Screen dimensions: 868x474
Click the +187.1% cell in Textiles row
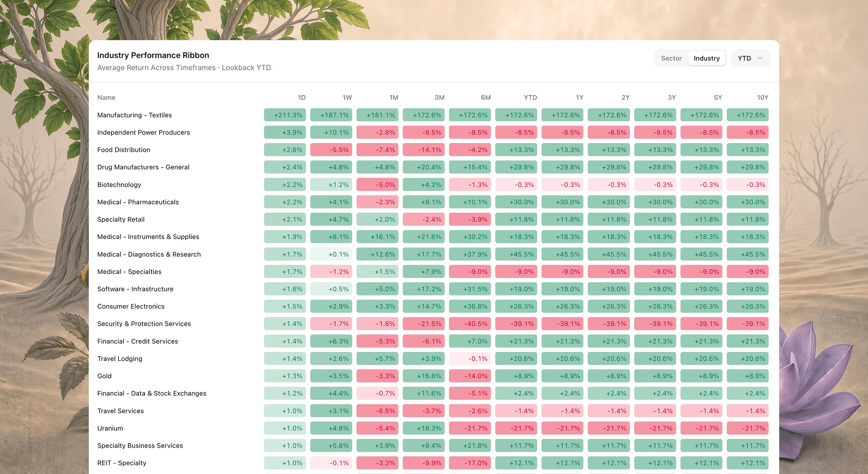coord(331,115)
